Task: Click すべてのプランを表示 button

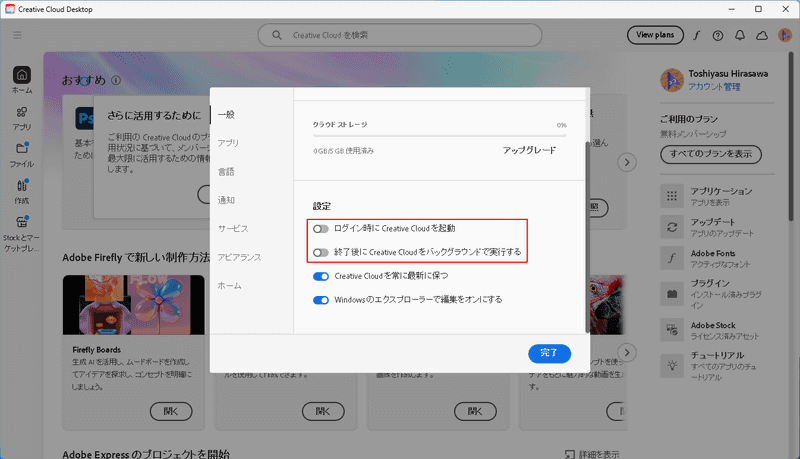Action: 711,154
